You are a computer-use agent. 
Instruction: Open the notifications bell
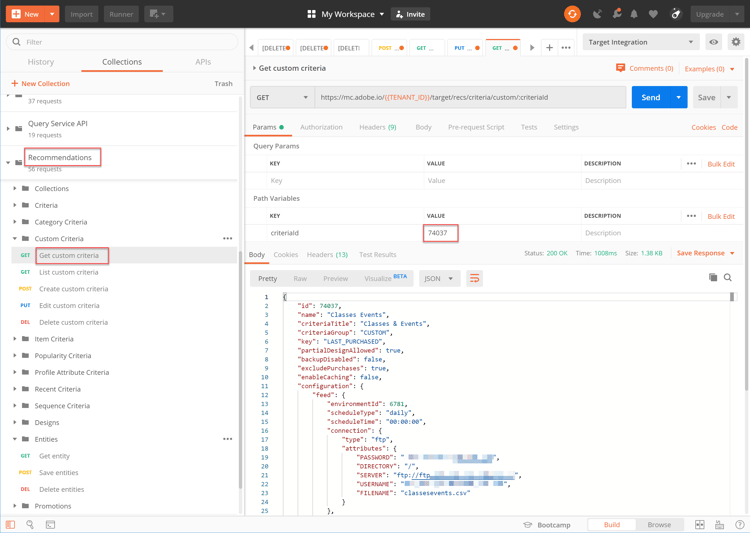pos(634,14)
